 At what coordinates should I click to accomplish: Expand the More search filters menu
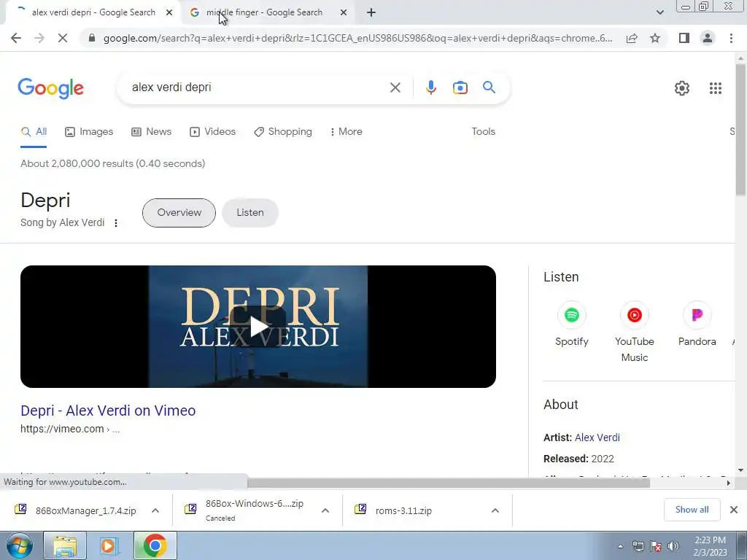pos(346,131)
